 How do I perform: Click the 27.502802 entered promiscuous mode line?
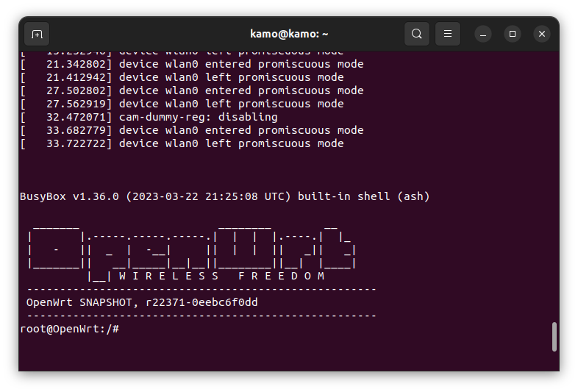pyautogui.click(x=192, y=90)
